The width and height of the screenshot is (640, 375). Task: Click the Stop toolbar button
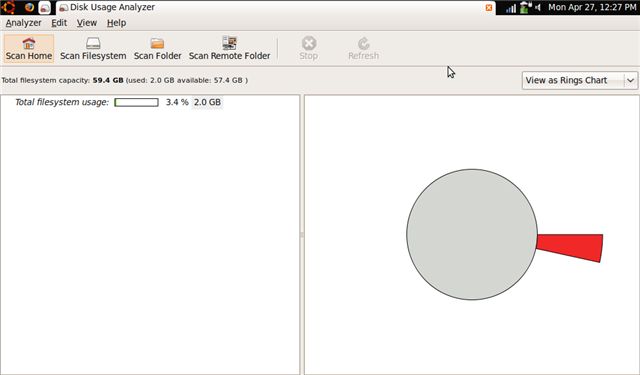click(x=309, y=49)
